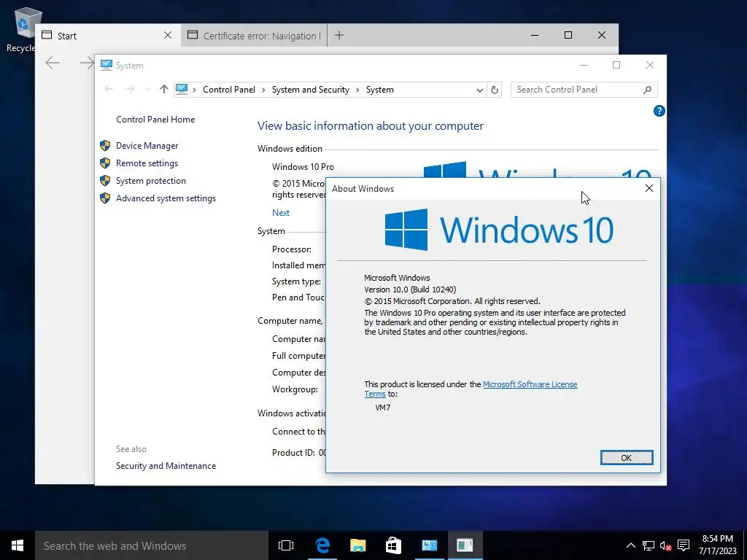Click the Edge window minimize button

[535, 35]
